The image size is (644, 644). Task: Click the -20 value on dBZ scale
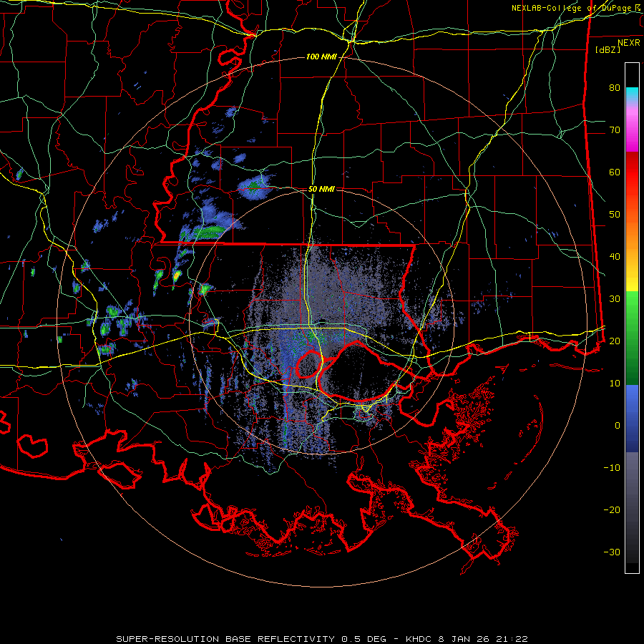[612, 509]
